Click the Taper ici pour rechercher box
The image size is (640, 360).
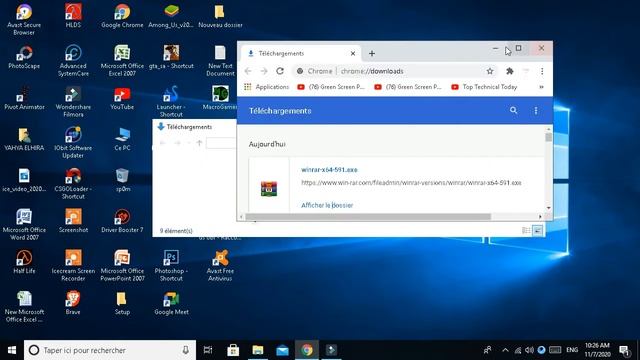tap(110, 350)
